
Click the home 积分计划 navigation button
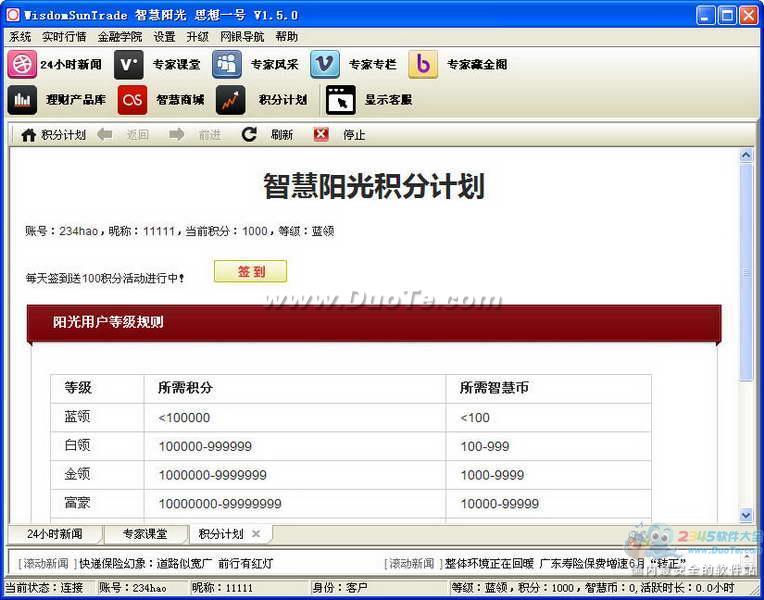pos(53,135)
